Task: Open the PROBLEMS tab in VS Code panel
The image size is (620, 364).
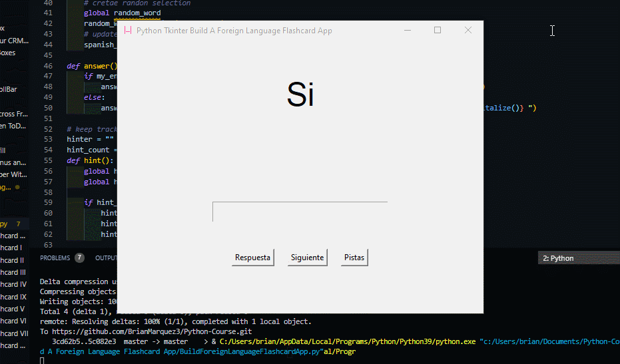Action: (55, 258)
